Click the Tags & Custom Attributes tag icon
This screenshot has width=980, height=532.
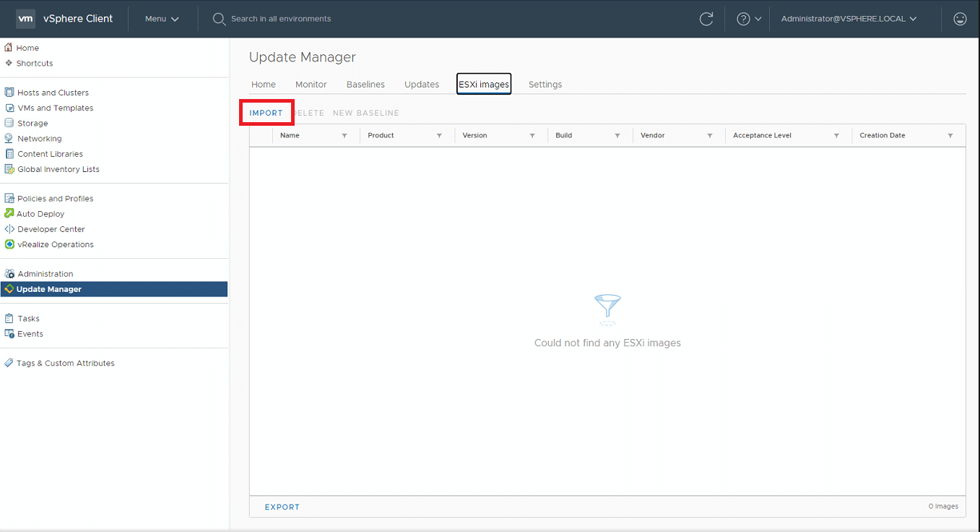[x=9, y=363]
